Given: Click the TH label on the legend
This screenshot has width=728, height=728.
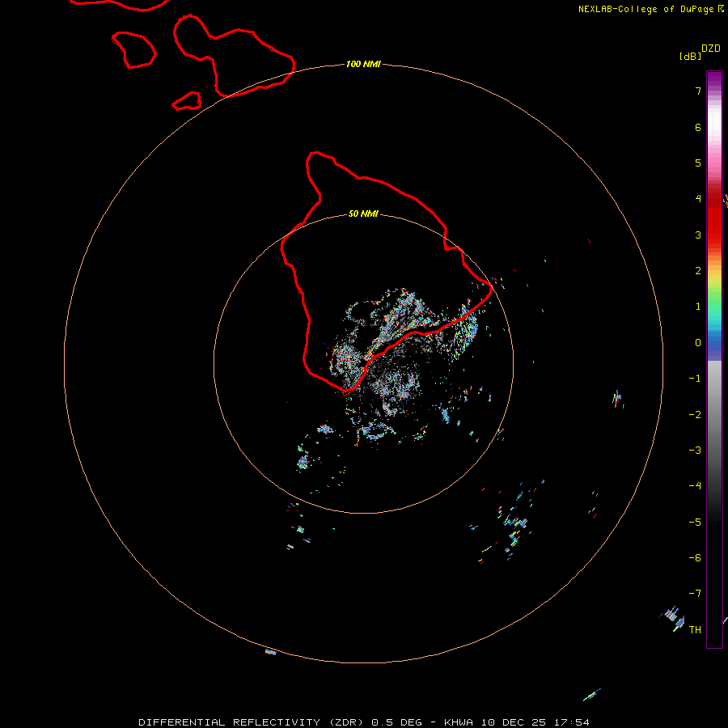Looking at the screenshot, I should (695, 629).
